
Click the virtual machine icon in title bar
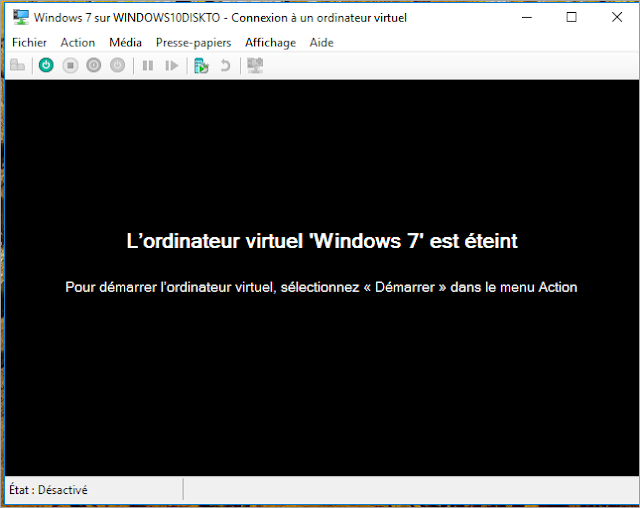tap(20, 17)
